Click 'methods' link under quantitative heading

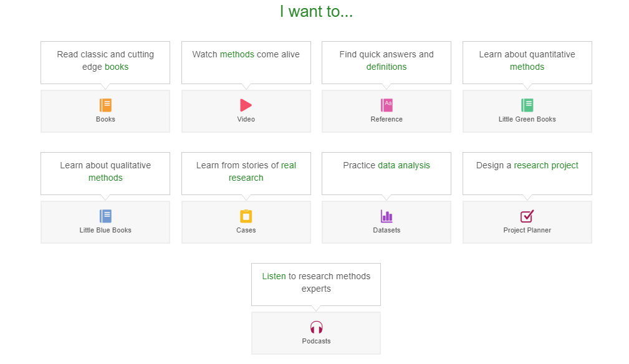527,67
